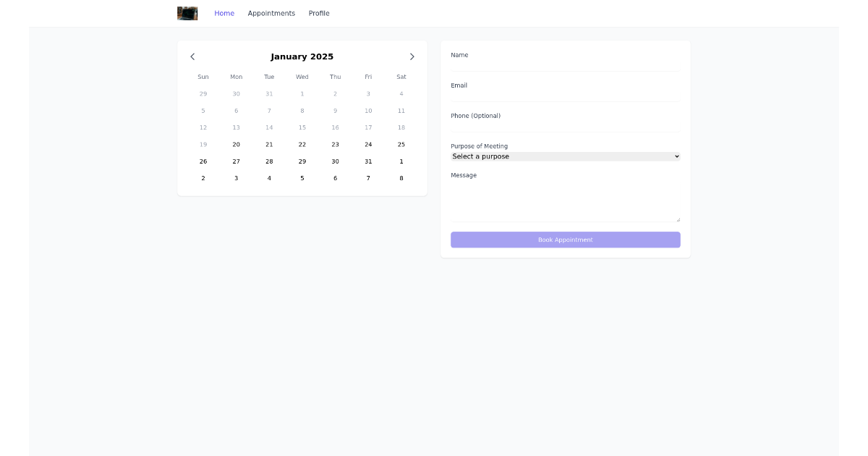Advance to next month with right chevron
868x456 pixels.
click(412, 56)
